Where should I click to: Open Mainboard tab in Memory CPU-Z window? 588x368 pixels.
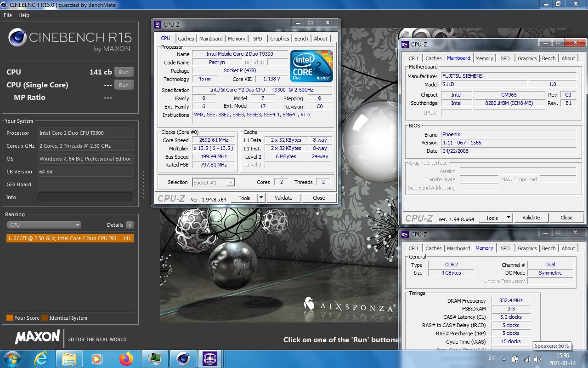click(458, 248)
